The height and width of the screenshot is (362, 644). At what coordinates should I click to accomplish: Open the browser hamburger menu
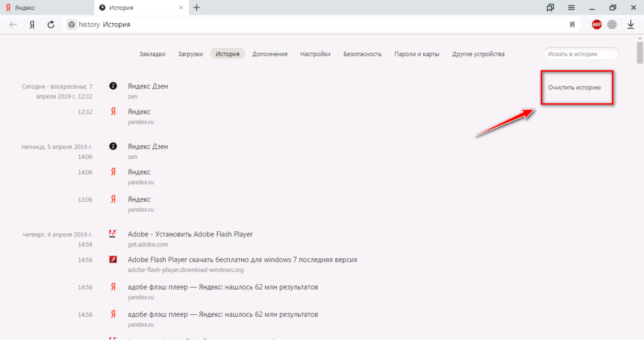571,8
